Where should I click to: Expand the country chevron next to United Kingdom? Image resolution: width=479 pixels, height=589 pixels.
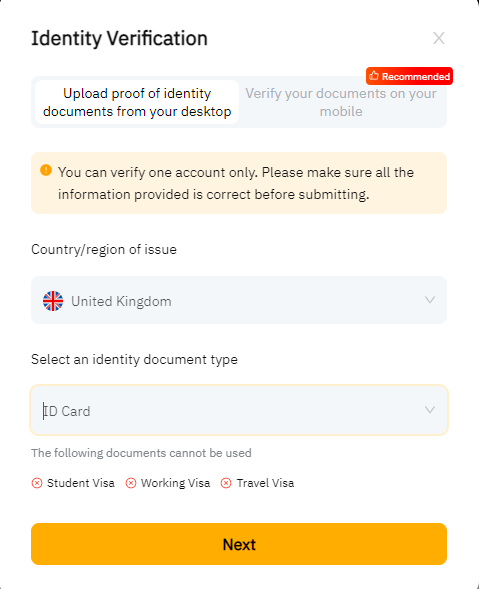[430, 300]
